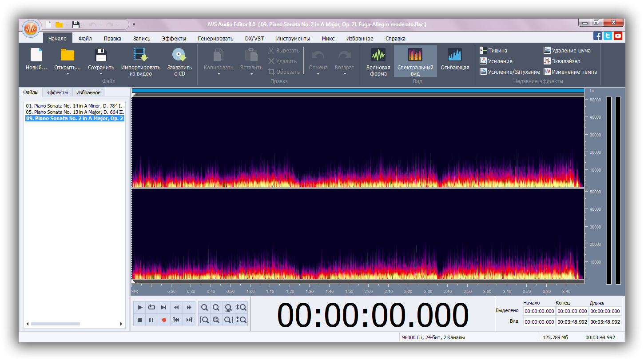
Task: Expand the Сохранить dropdown arrow
Action: (x=101, y=74)
